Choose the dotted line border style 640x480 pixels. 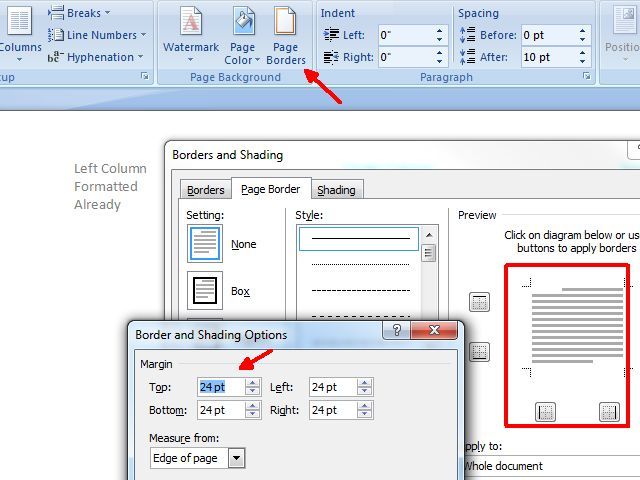coord(359,264)
